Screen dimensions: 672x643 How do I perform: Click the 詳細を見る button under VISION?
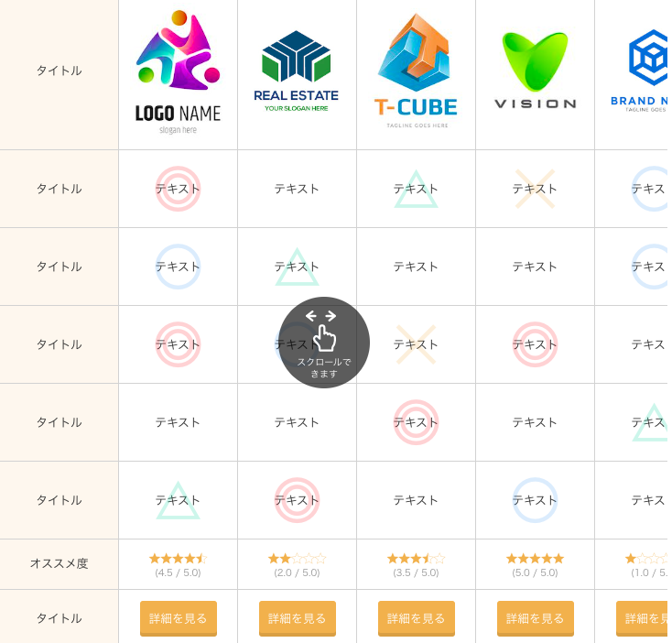[536, 618]
